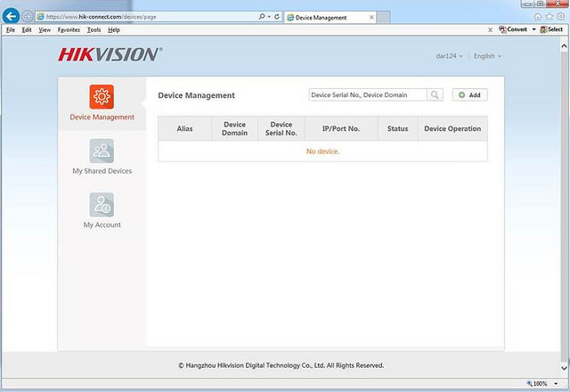Click the browser Forward arrow button
The width and height of the screenshot is (570, 392).
[x=28, y=16]
